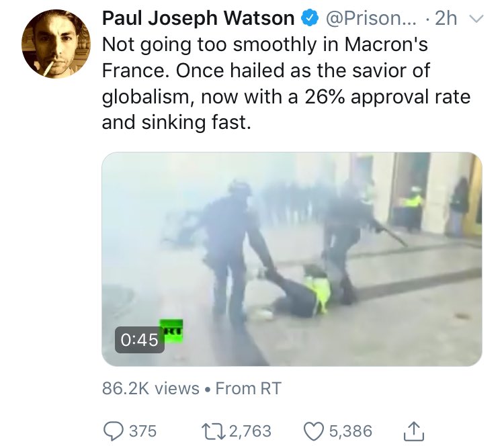Click the blue verified badge
504x446 pixels.
tap(310, 18)
